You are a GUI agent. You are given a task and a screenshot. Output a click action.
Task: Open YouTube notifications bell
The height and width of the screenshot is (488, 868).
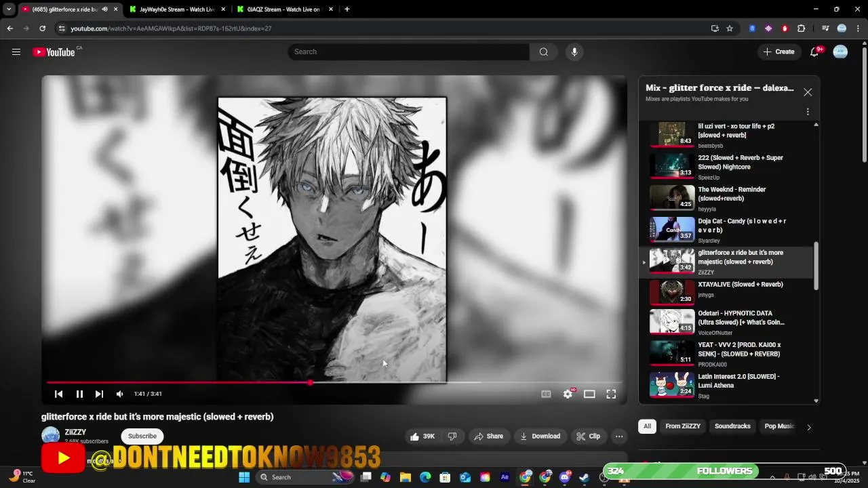[815, 52]
